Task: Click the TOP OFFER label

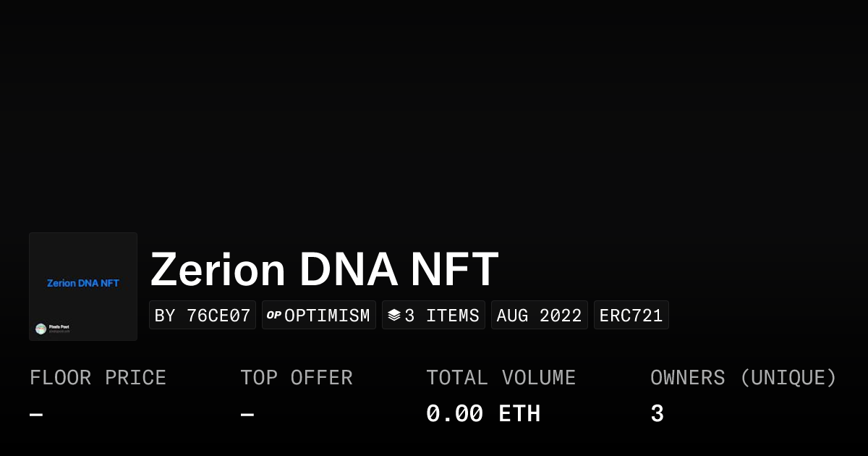Action: pos(297,378)
